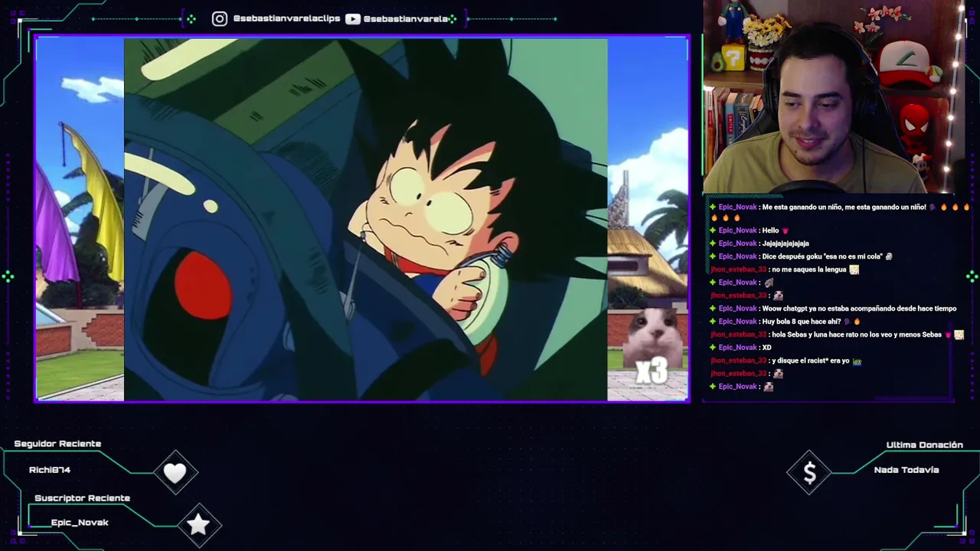This screenshot has width=980, height=551.
Task: Click the anime video frame showing Goku
Action: click(366, 220)
